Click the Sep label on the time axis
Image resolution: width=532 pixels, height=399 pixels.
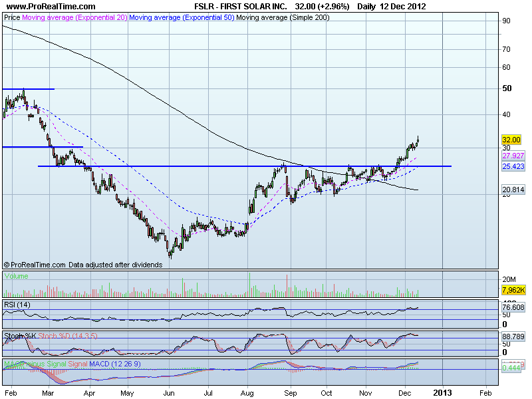[x=290, y=393]
